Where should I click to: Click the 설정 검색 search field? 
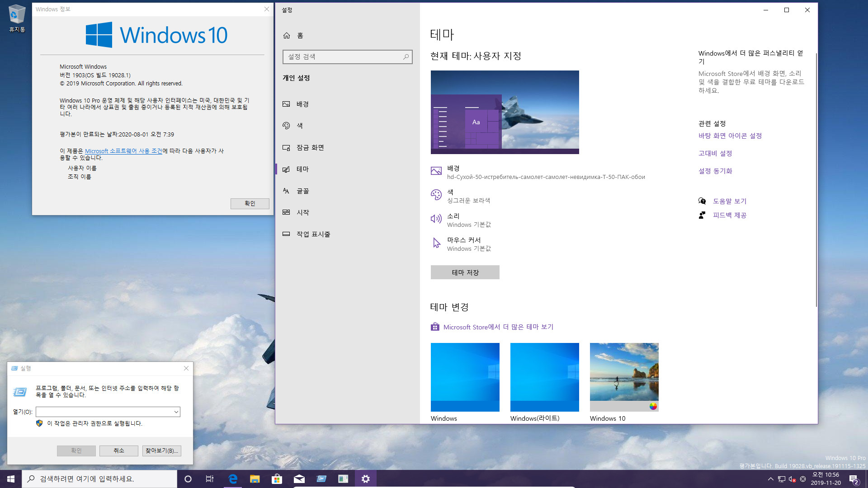tap(347, 57)
